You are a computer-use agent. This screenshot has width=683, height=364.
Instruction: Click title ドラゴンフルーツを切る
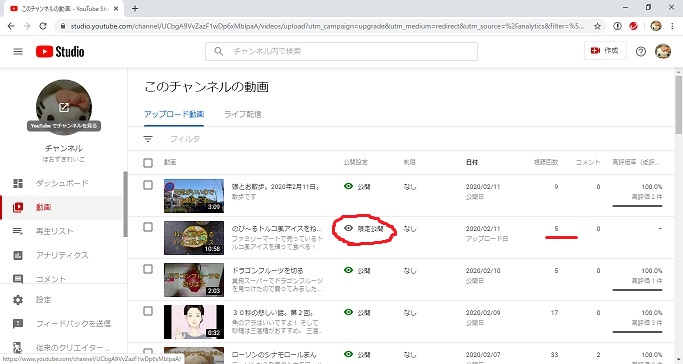tap(268, 271)
